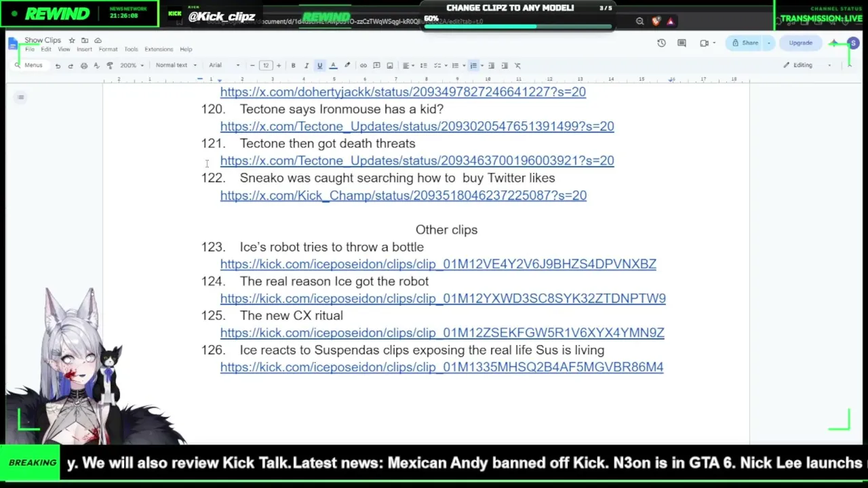The width and height of the screenshot is (868, 488).
Task: Redo the last action
Action: (x=71, y=66)
